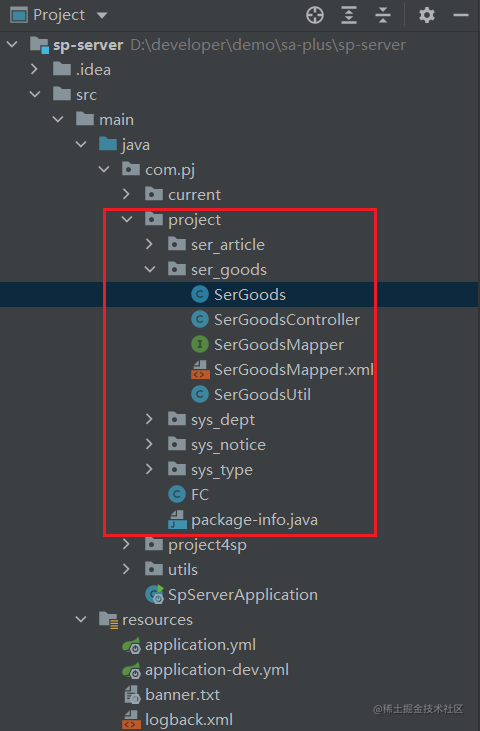The height and width of the screenshot is (731, 480).
Task: Click the blue java source folder icon
Action: (x=108, y=144)
